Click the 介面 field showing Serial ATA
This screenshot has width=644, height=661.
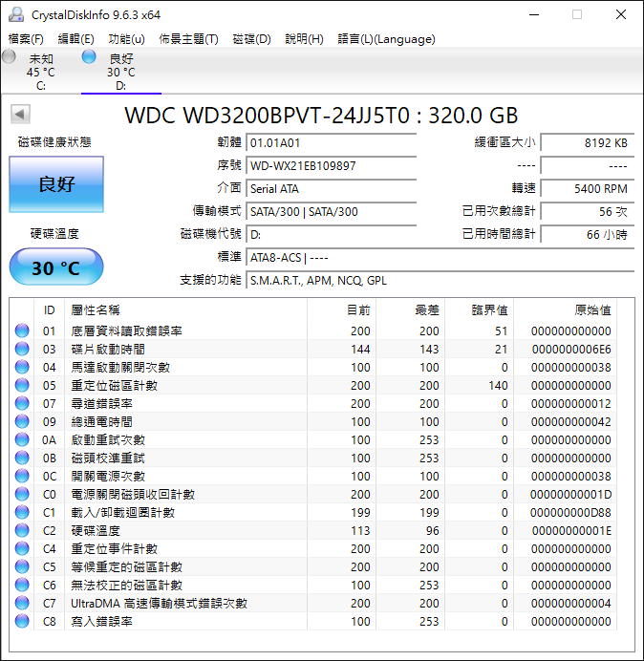click(331, 188)
